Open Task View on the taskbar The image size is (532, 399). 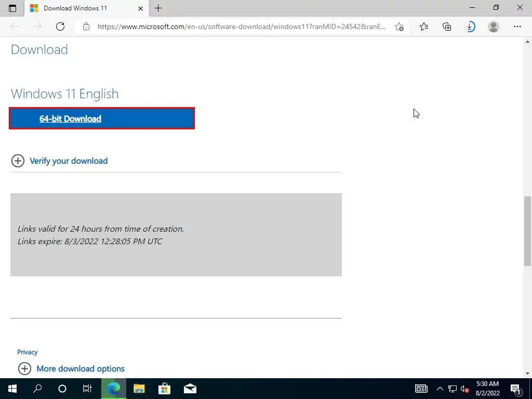[x=87, y=389]
